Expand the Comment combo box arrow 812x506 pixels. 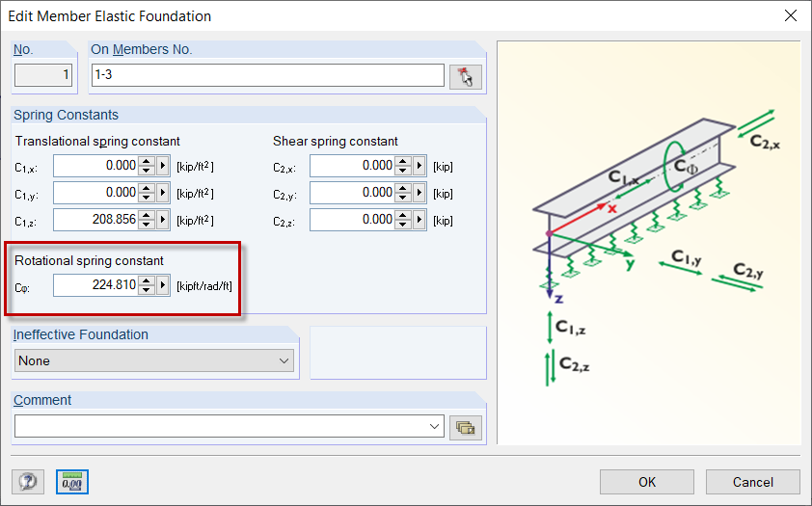click(x=434, y=427)
